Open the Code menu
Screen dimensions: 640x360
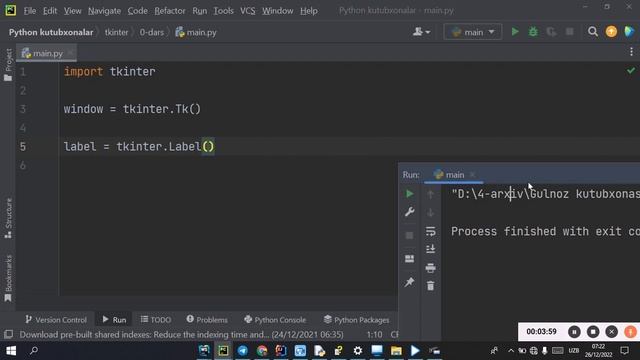(138, 11)
